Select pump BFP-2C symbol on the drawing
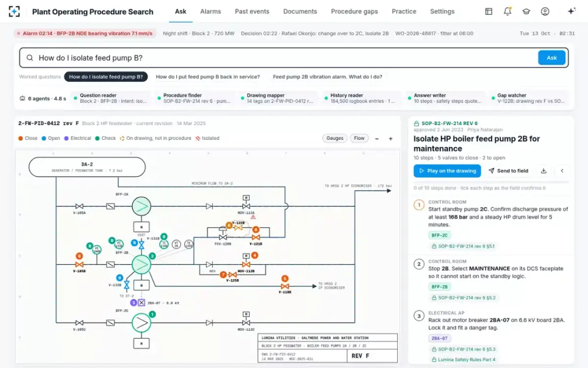The height and width of the screenshot is (368, 588). coord(141,322)
